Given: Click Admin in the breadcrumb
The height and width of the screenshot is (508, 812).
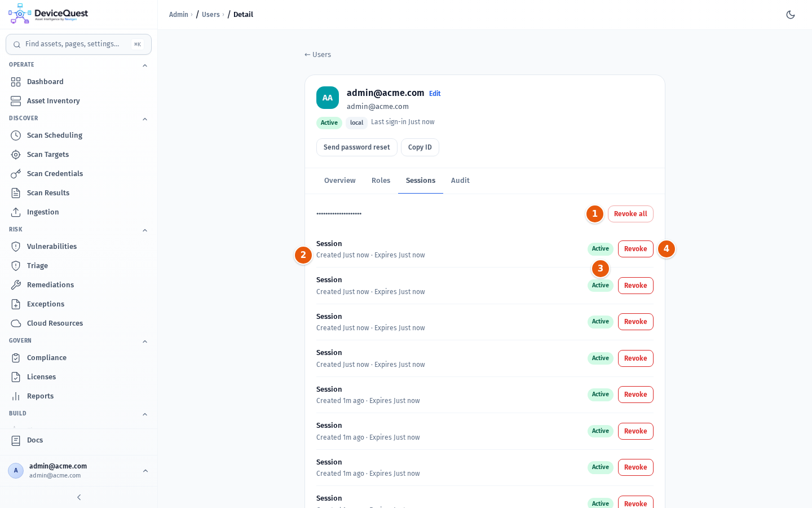Looking at the screenshot, I should click(179, 15).
